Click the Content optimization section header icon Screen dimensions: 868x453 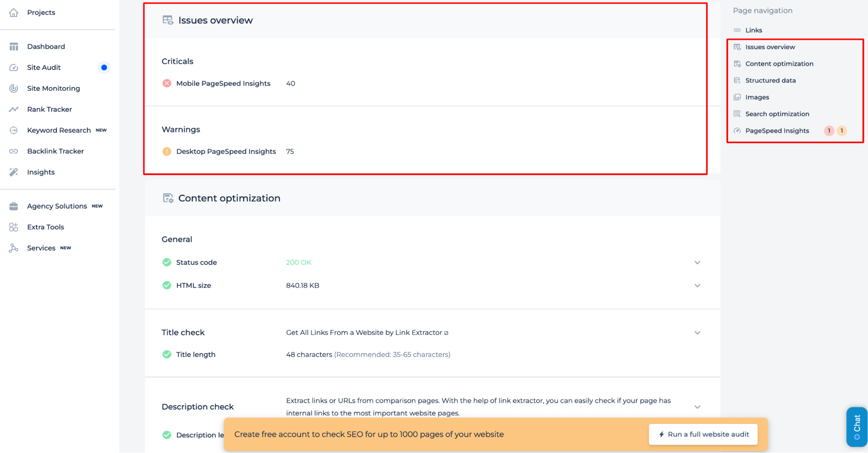click(x=168, y=198)
